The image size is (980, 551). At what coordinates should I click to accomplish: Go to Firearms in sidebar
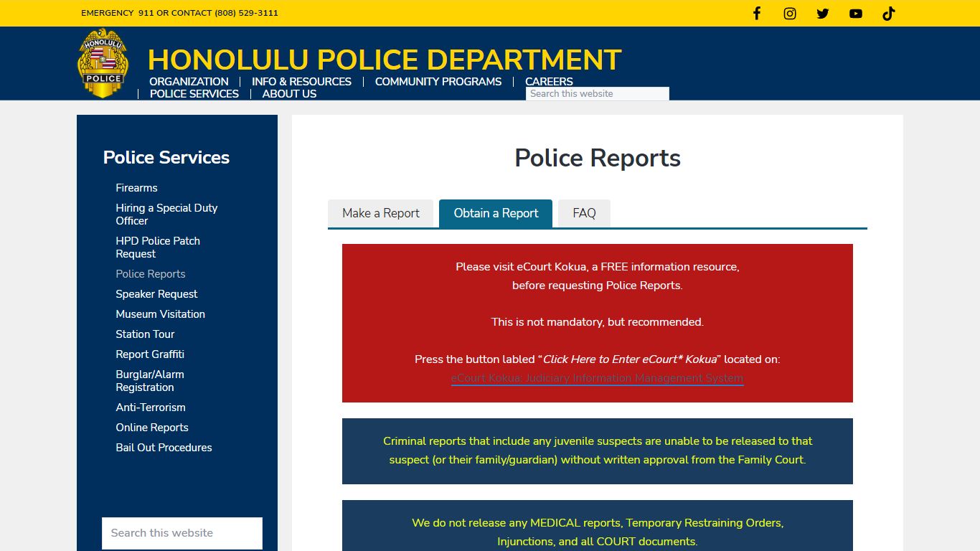coord(136,188)
